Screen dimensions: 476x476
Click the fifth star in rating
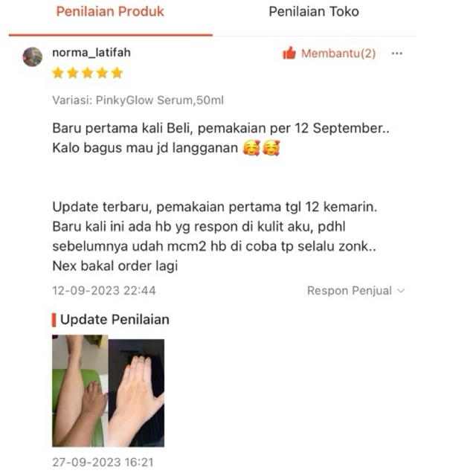[117, 73]
